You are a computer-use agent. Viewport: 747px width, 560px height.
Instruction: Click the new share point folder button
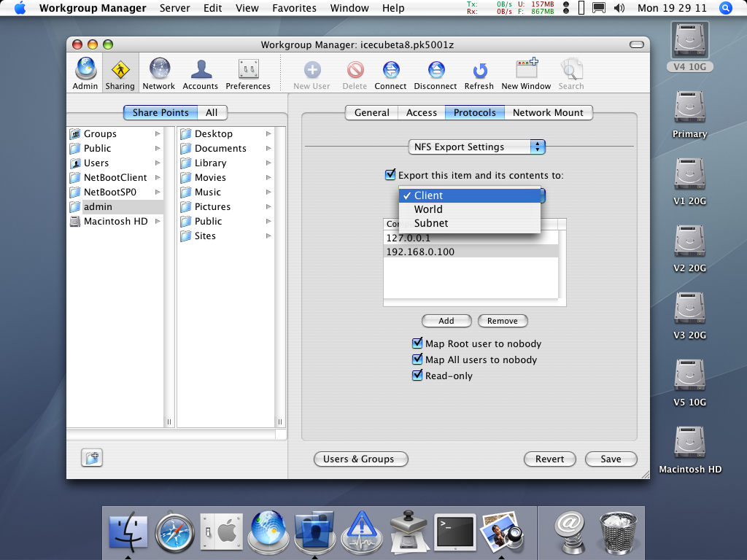(92, 458)
